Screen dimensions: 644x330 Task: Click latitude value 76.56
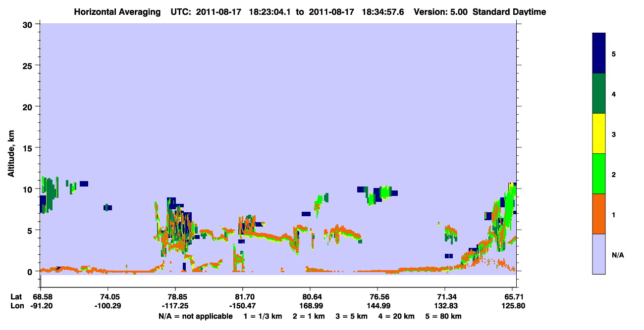[378, 297]
